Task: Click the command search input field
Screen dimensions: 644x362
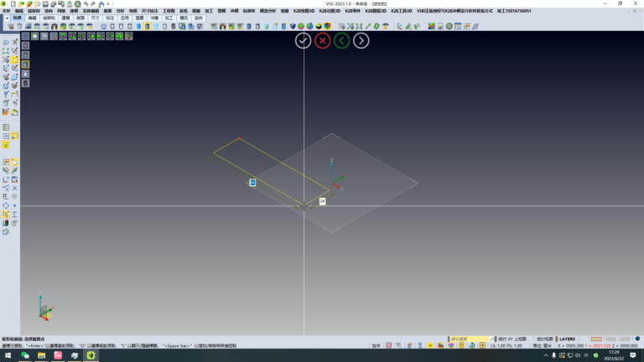Action: coord(469,339)
